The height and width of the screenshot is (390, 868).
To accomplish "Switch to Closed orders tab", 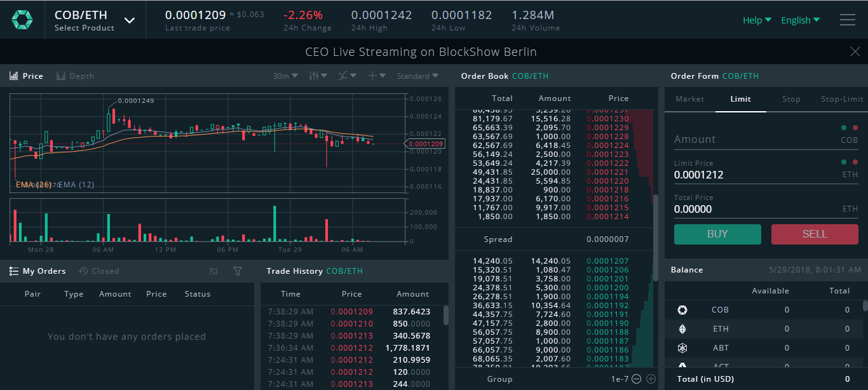I will tap(99, 271).
